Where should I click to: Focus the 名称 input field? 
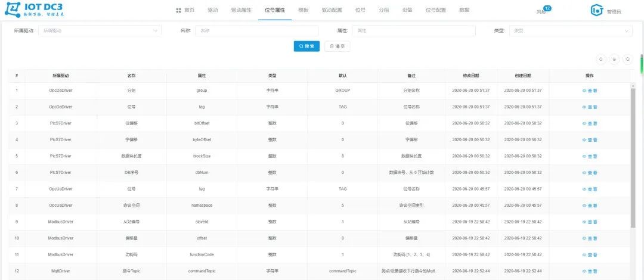coord(256,31)
